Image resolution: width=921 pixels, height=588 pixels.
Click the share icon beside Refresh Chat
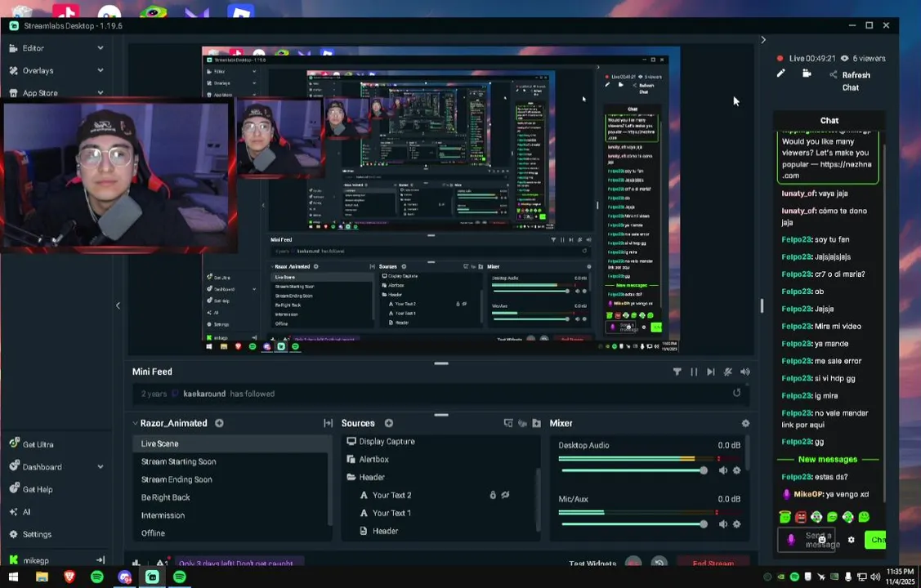tap(833, 74)
